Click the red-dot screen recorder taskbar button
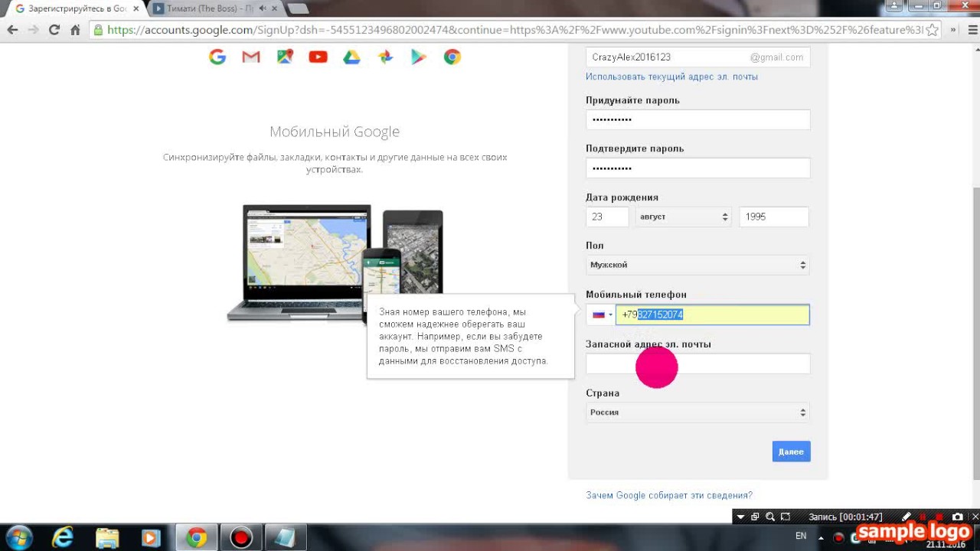Image resolution: width=980 pixels, height=551 pixels. 241,538
